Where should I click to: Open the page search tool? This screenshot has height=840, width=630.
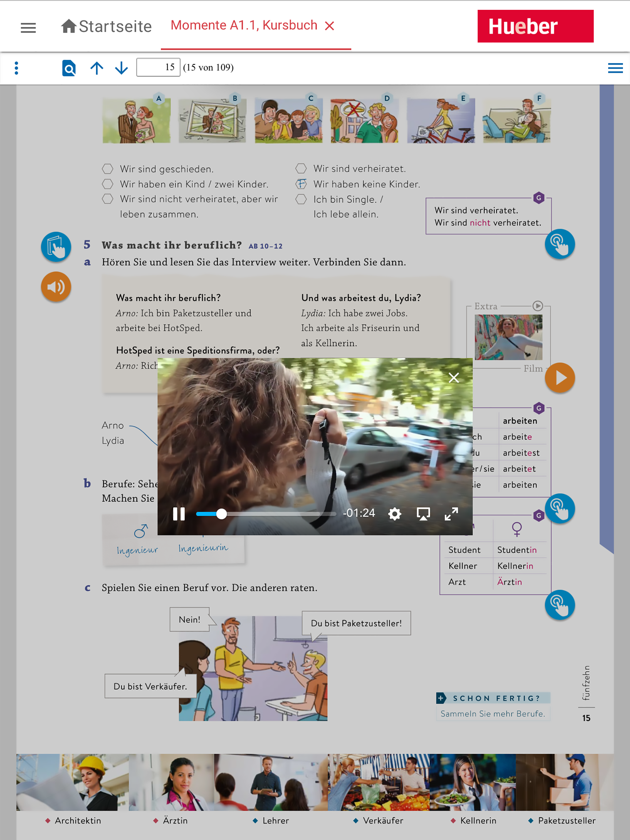point(69,68)
